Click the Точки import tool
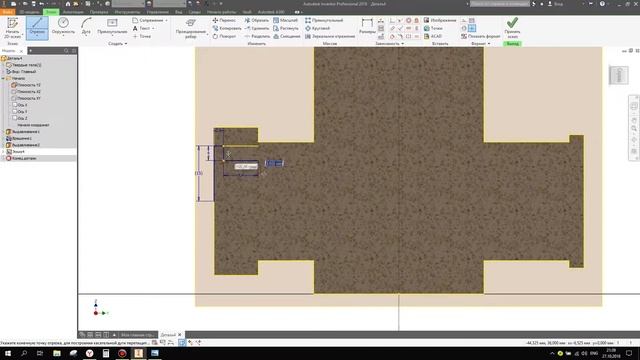Image resolution: width=640 pixels, height=360 pixels. 433,28
